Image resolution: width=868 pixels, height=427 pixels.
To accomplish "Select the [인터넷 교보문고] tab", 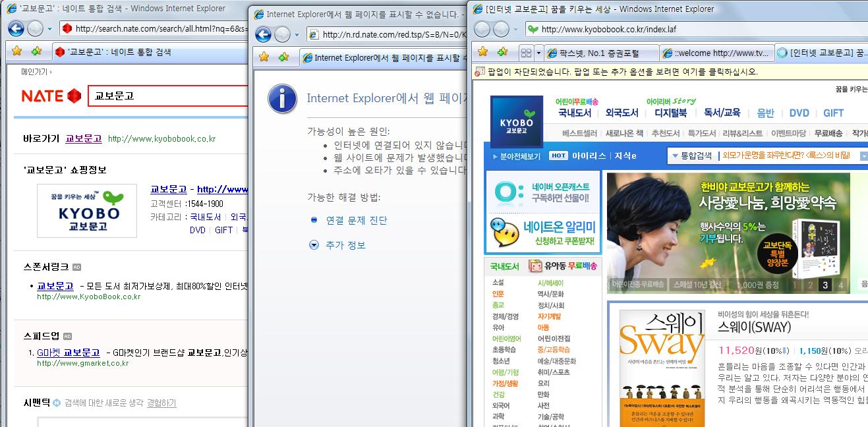I will coord(821,53).
